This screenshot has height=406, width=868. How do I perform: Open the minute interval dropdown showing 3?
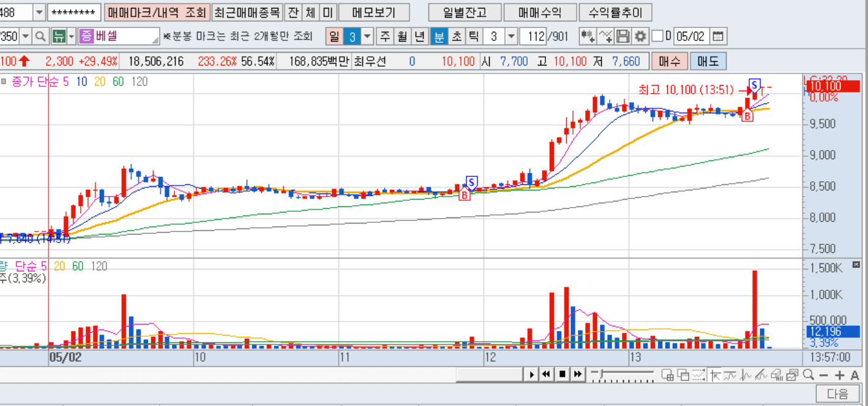pos(367,37)
